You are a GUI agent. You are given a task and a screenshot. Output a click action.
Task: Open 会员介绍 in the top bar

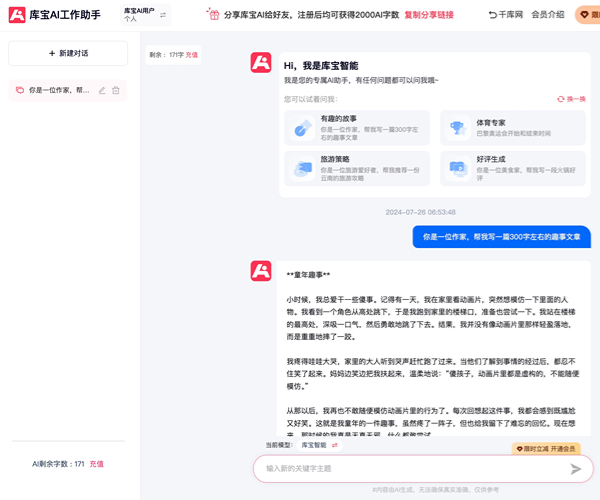point(547,15)
